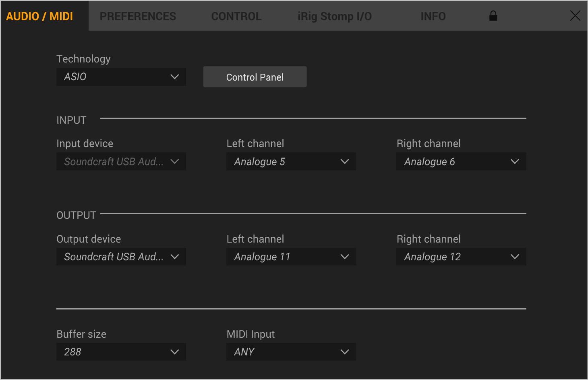Viewport: 588px width, 380px height.
Task: Click the lock icon in the title bar
Action: point(493,16)
